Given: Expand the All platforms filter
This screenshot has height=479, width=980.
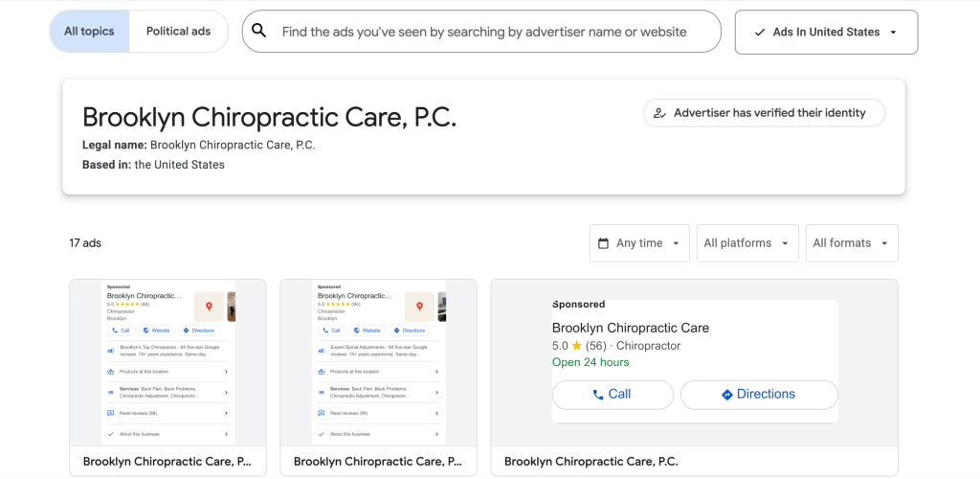Looking at the screenshot, I should click(747, 243).
